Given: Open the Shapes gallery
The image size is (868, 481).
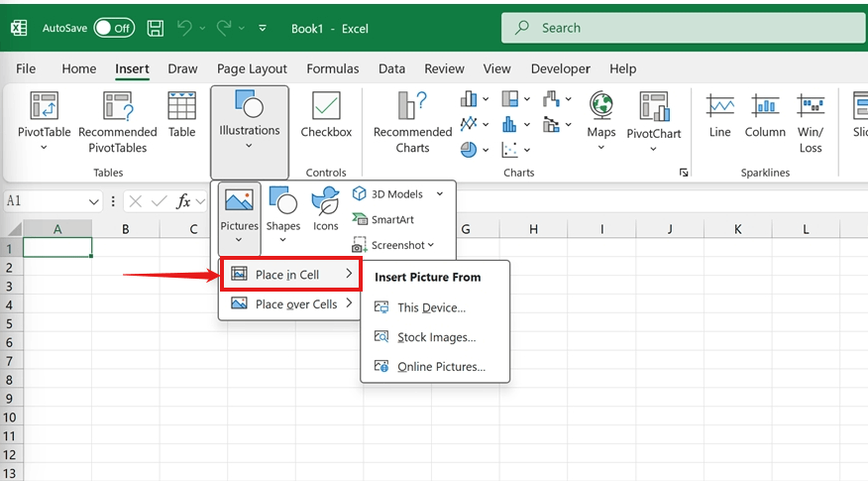Looking at the screenshot, I should pos(282,215).
